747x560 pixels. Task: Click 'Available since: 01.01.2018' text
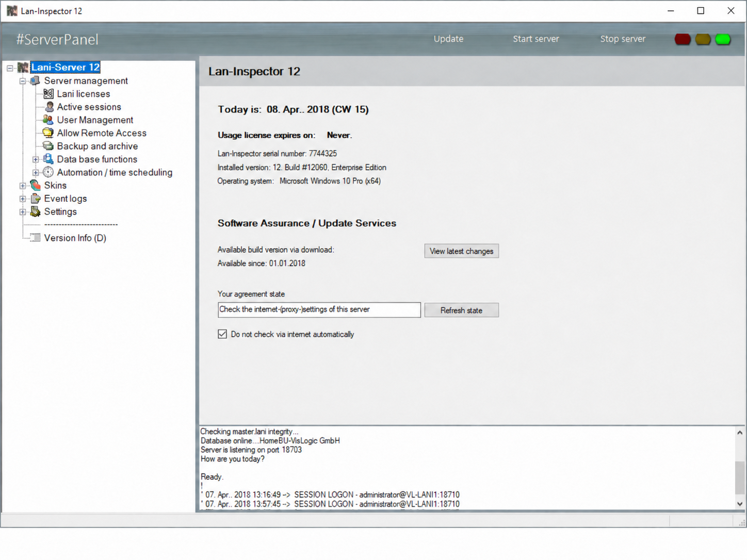coord(262,263)
